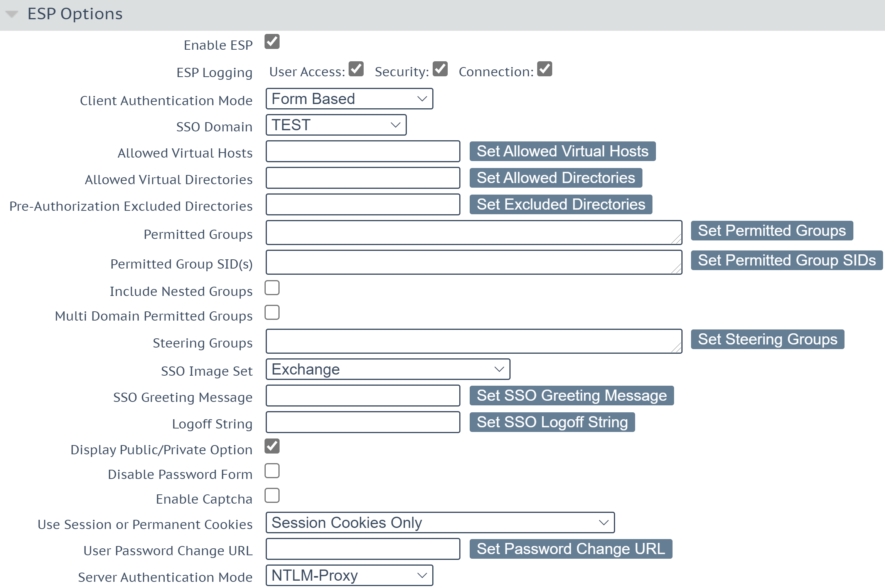885x588 pixels.
Task: Uncheck the Enable ESP checkbox
Action: 272,42
